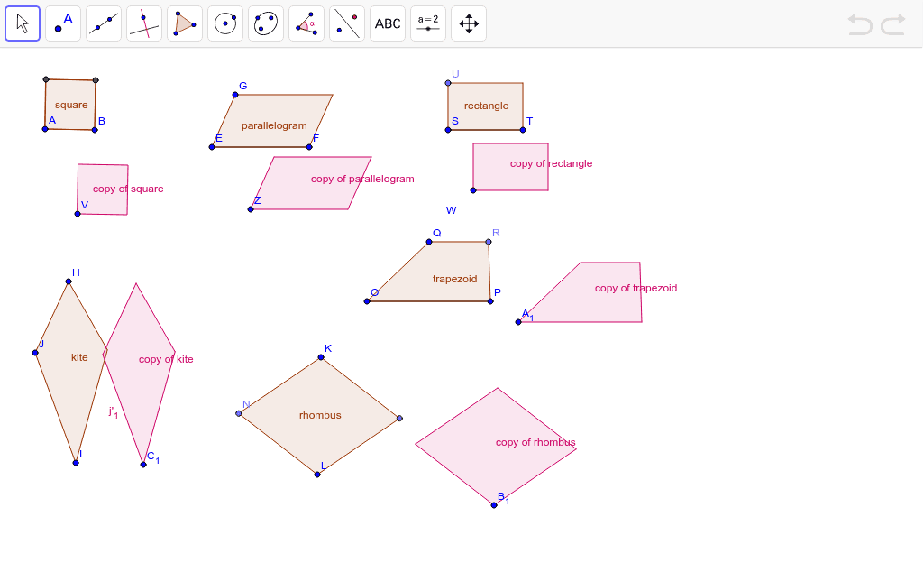Select point R on the trapezoid
The image size is (924, 563).
coord(489,242)
